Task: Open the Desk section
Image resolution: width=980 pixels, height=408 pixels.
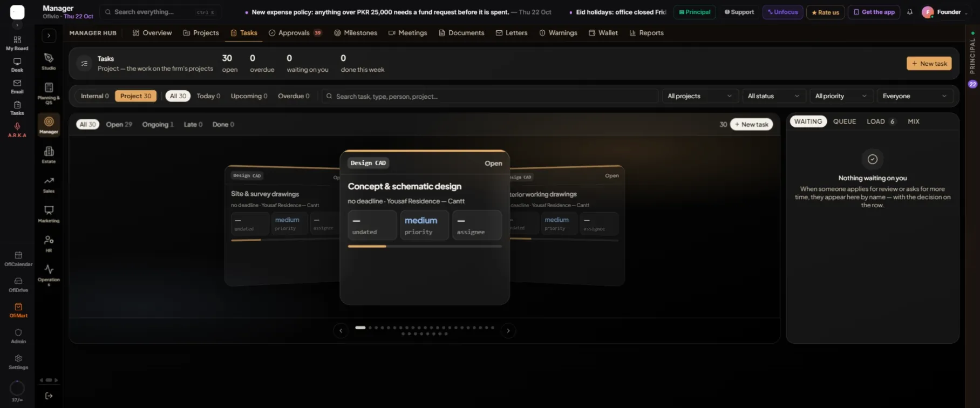Action: [17, 65]
